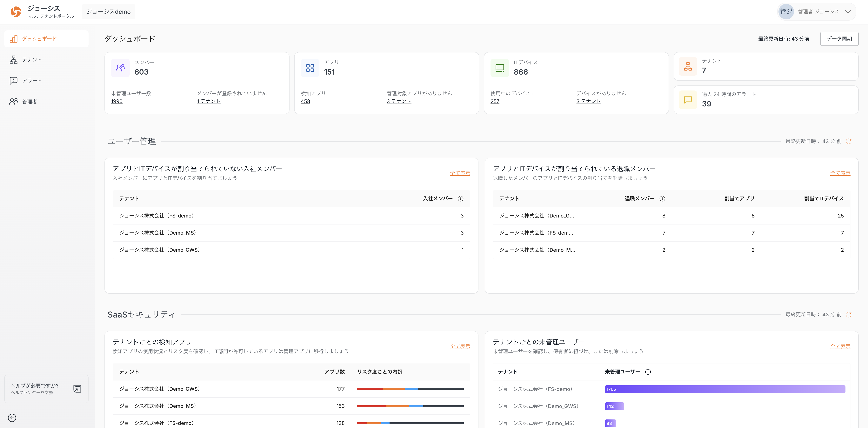868x428 pixels.
Task: Click refresh icon in SaaSセキュリティ section
Action: [x=848, y=314]
